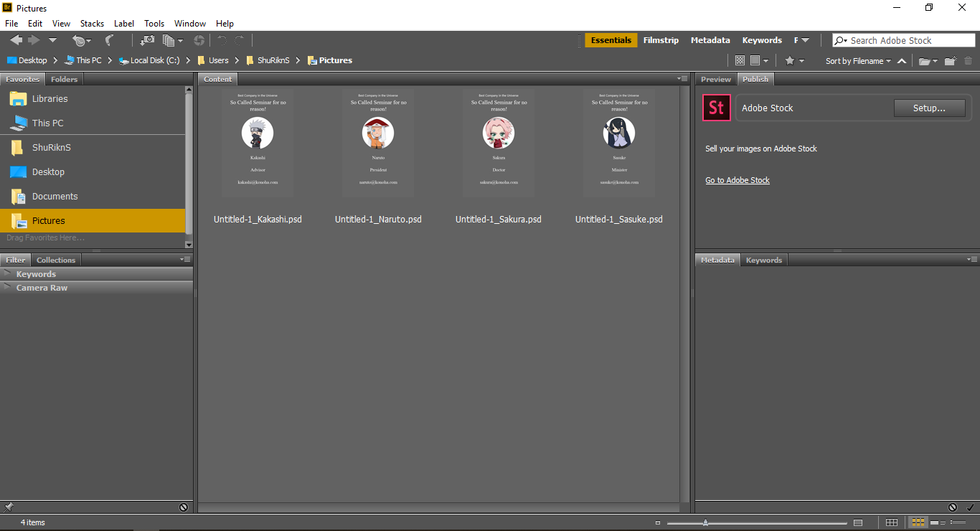Expand the Camera Raw filter section

[8, 288]
